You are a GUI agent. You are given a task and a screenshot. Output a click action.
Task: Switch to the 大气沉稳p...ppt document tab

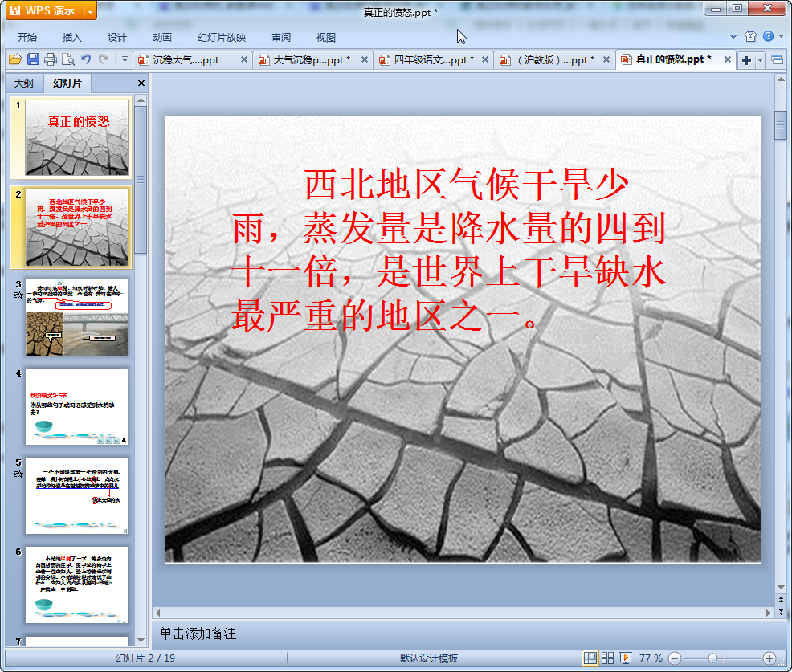[x=312, y=60]
